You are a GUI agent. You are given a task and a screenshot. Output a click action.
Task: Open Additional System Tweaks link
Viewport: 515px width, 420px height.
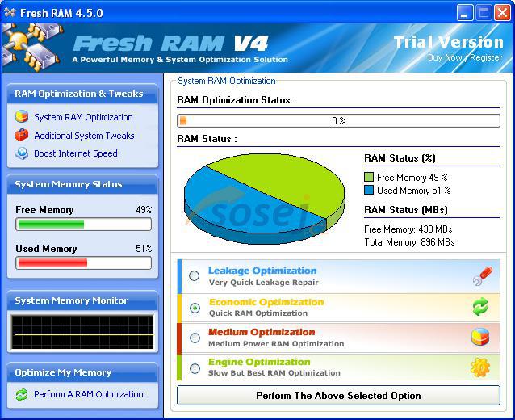[x=84, y=136]
